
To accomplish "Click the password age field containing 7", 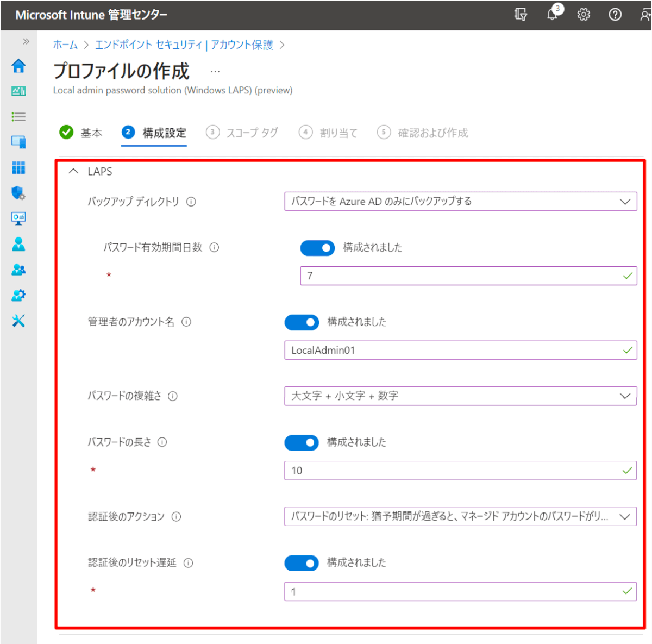I will pos(468,276).
